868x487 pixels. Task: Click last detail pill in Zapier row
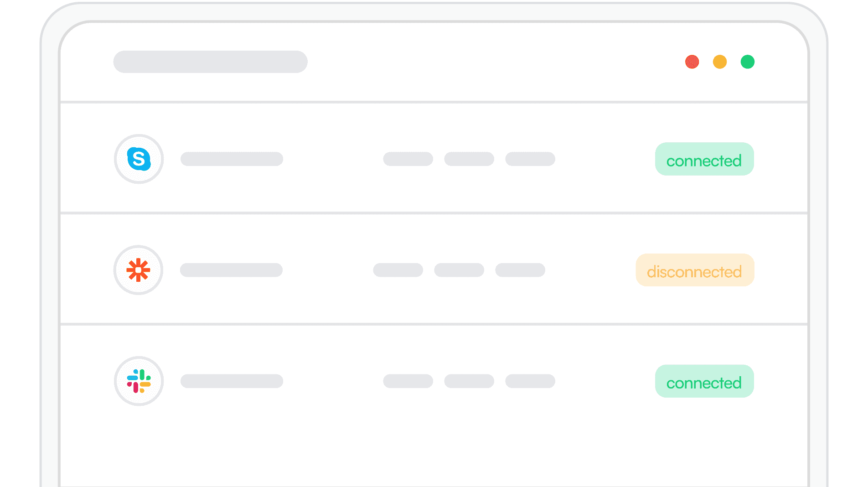tap(520, 270)
